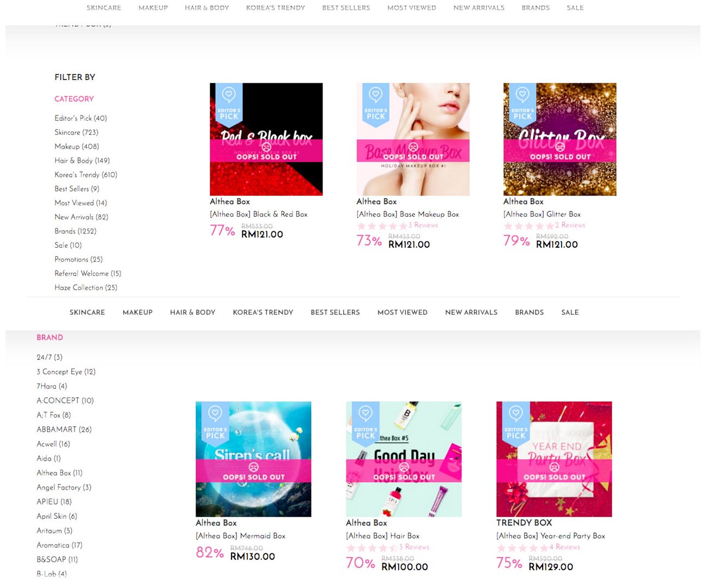
Task: Filter by Promotions (25) category
Action: pyautogui.click(x=78, y=260)
